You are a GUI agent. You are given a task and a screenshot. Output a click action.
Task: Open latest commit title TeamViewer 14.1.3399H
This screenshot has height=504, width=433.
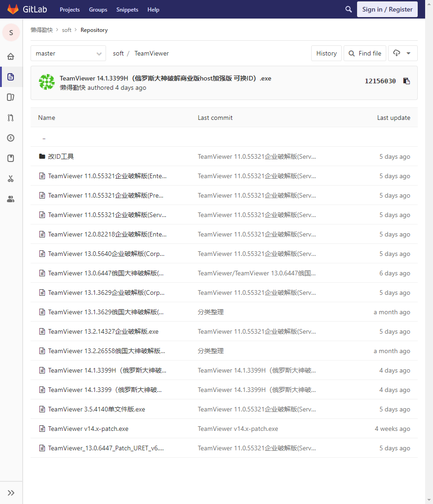[165, 78]
